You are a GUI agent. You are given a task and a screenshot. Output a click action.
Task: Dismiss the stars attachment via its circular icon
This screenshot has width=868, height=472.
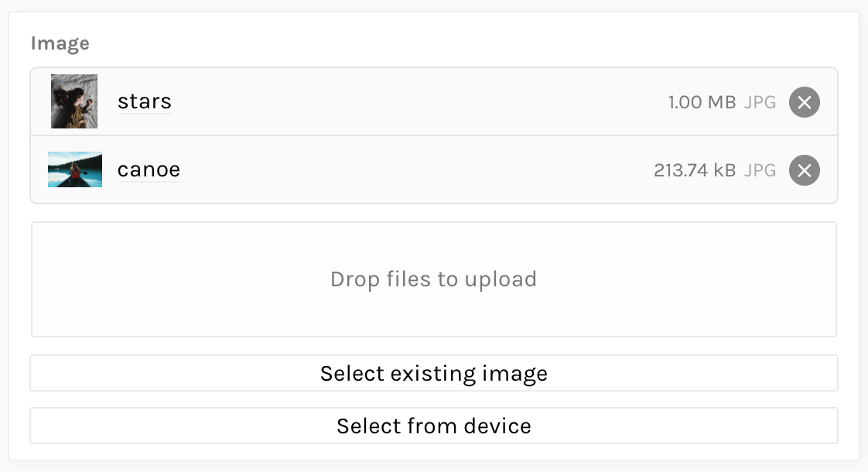804,101
